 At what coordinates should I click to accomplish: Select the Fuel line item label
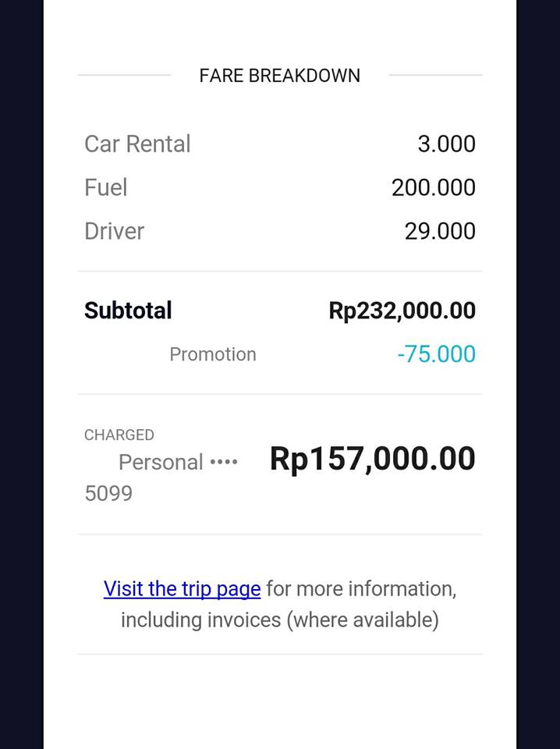tap(105, 187)
